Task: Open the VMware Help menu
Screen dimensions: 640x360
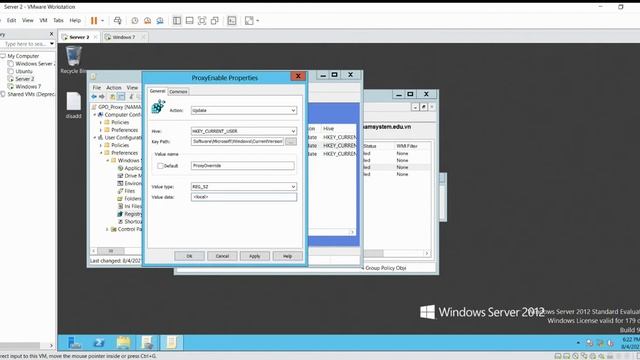Action: point(75,20)
